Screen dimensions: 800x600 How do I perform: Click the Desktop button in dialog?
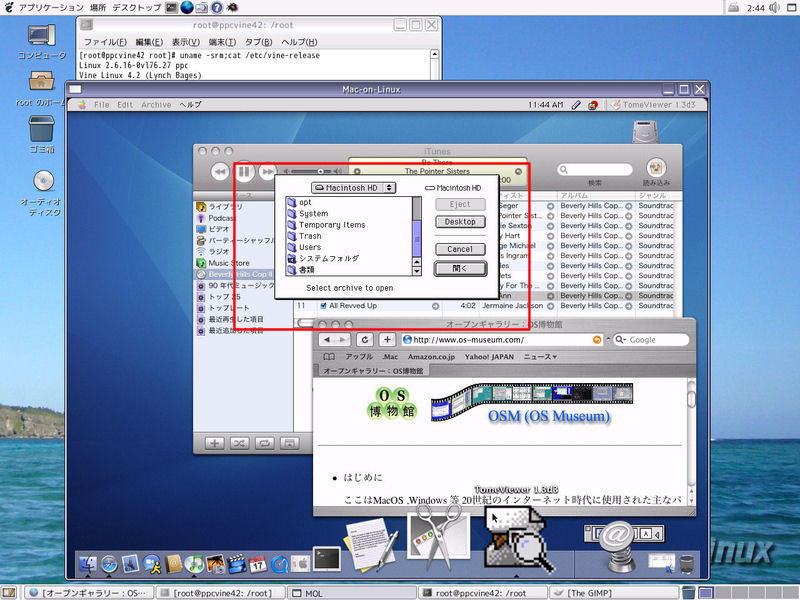tap(460, 222)
